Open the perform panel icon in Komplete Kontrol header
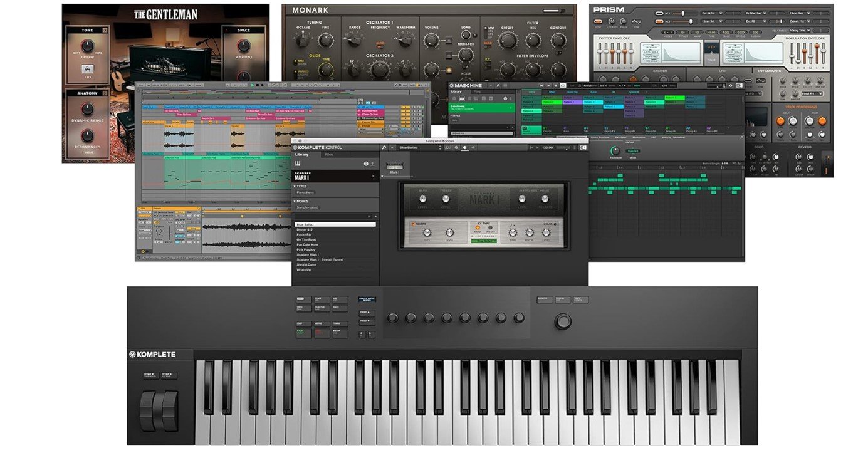868x458 pixels. (448, 147)
